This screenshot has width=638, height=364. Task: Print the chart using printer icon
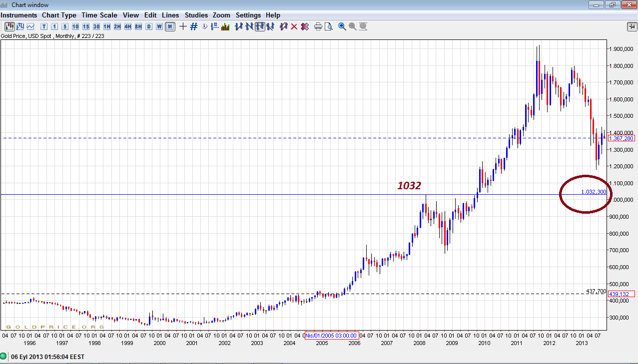click(x=318, y=26)
